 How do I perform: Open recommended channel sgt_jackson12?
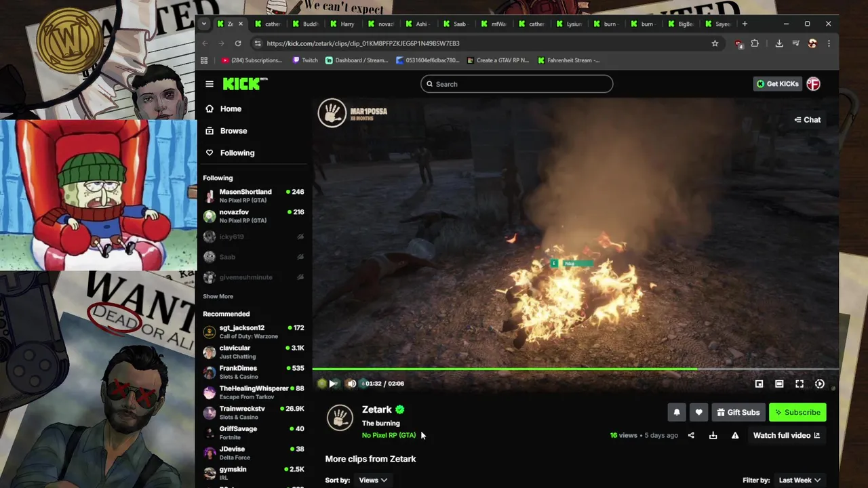(254, 332)
